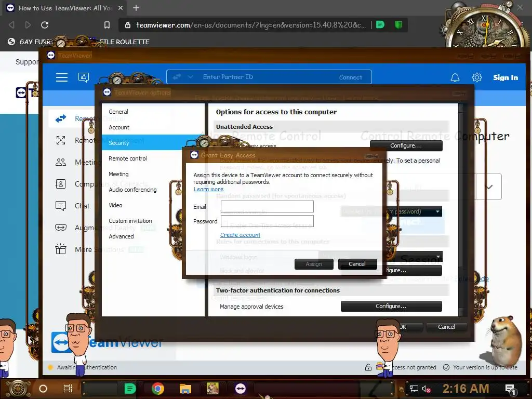Open the Meeting people icon in the sidebar
532x399 pixels.
point(61,162)
